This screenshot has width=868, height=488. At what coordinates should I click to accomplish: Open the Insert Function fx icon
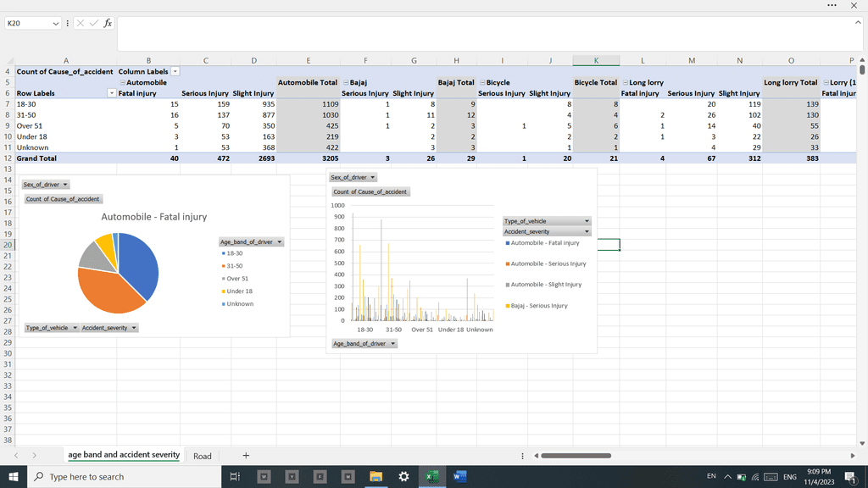pyautogui.click(x=108, y=23)
